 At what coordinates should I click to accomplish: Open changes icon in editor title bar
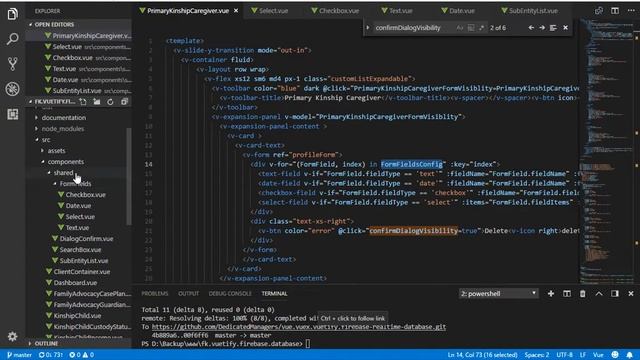[599, 11]
